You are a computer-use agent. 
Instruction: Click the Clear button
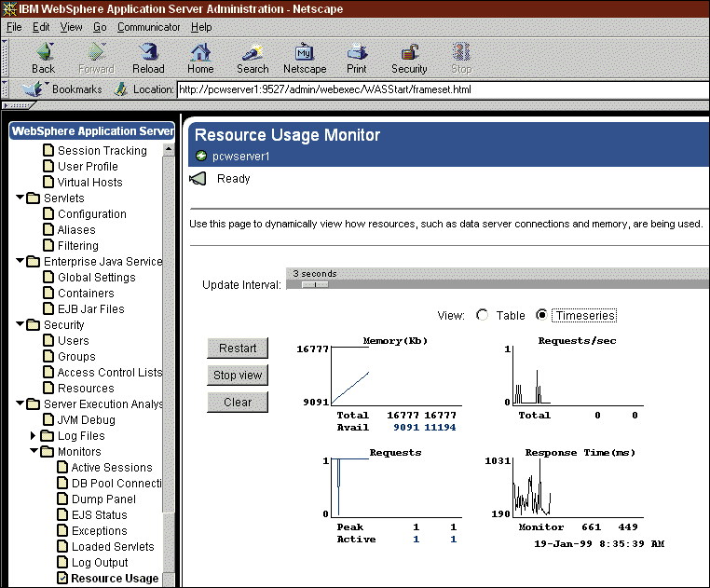(x=238, y=403)
